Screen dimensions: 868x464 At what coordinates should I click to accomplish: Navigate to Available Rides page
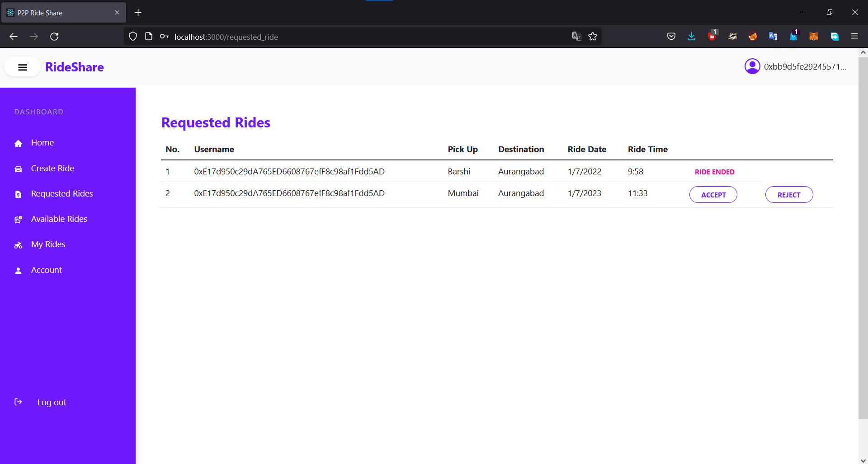tap(59, 219)
